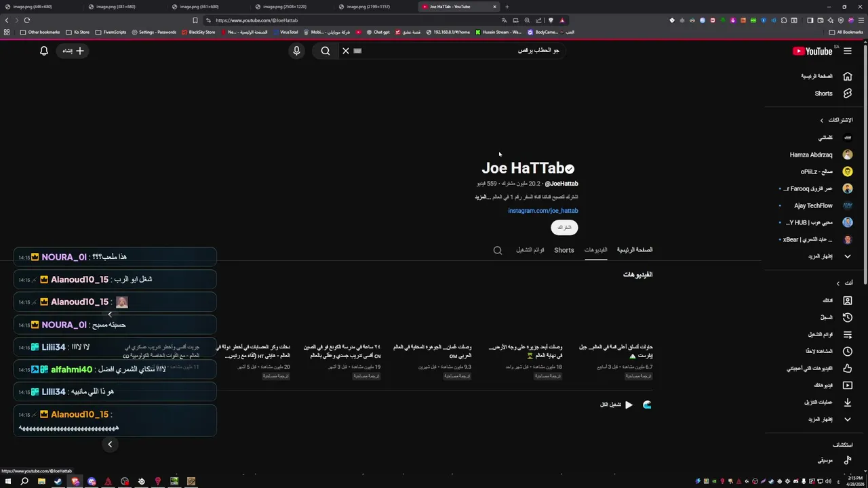Image resolution: width=868 pixels, height=488 pixels.
Task: Open Liked videos with thumbs-up icon
Action: 820,368
